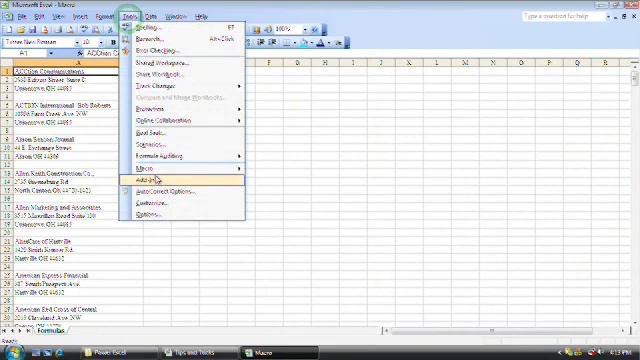The image size is (640, 360).
Task: Open the Insert menu
Action: pos(80,16)
